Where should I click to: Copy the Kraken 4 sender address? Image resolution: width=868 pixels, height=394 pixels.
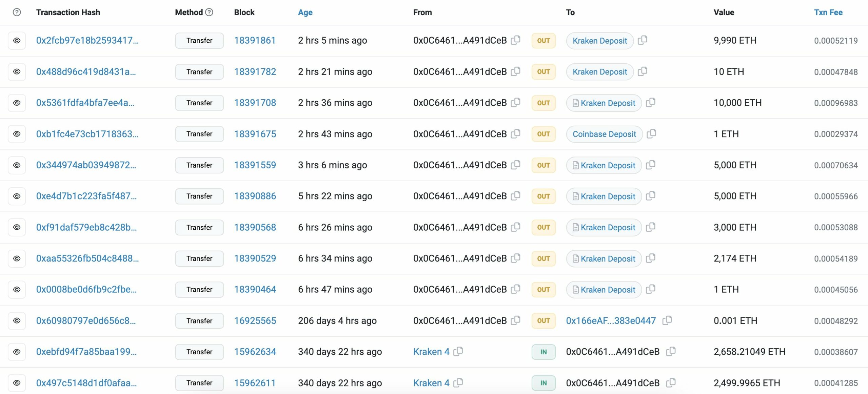[458, 352]
